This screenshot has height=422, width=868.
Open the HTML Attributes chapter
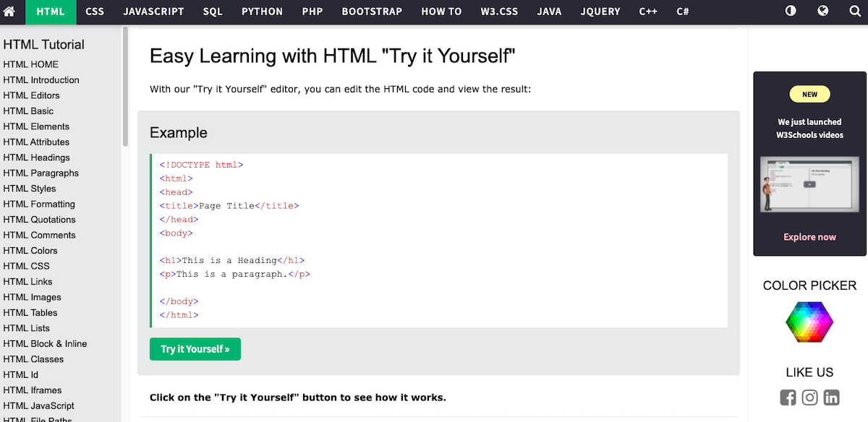pos(36,142)
